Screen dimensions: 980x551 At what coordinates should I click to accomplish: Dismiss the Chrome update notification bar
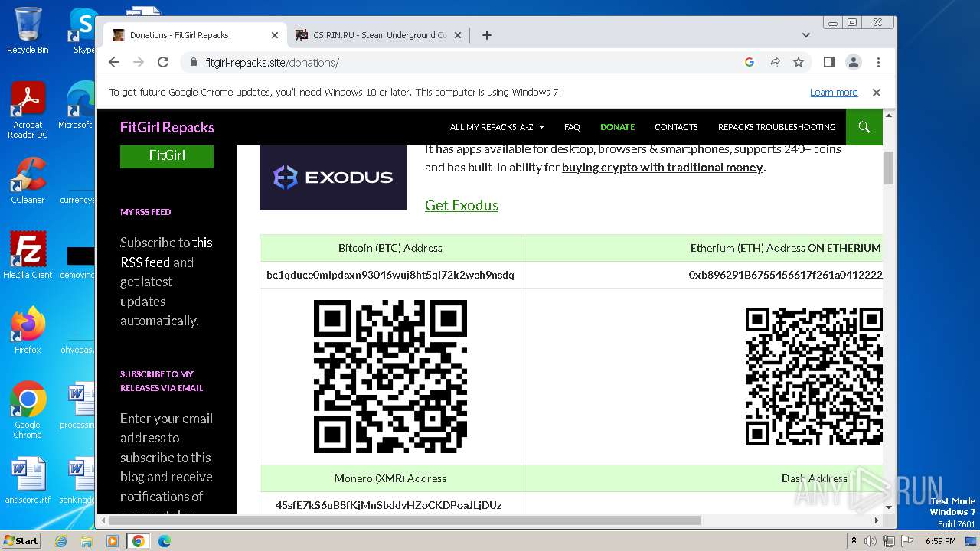877,93
